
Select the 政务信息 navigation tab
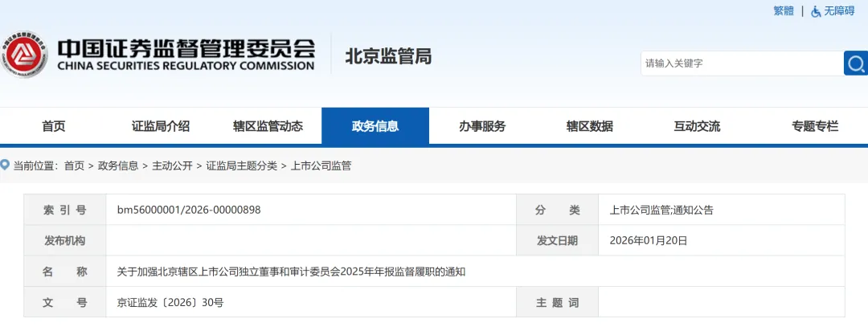point(375,126)
